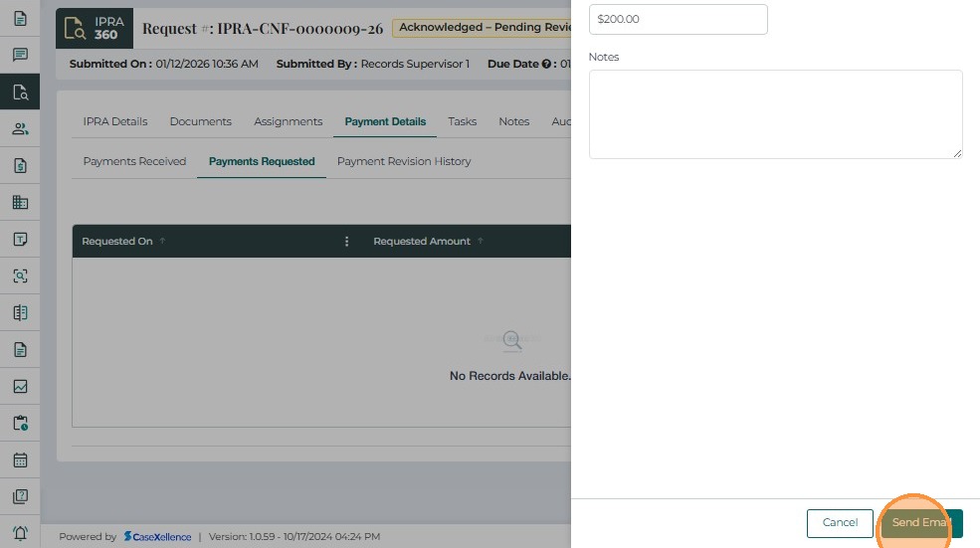This screenshot has height=548, width=980.
Task: Switch to the IPRA Details tab
Action: point(115,121)
